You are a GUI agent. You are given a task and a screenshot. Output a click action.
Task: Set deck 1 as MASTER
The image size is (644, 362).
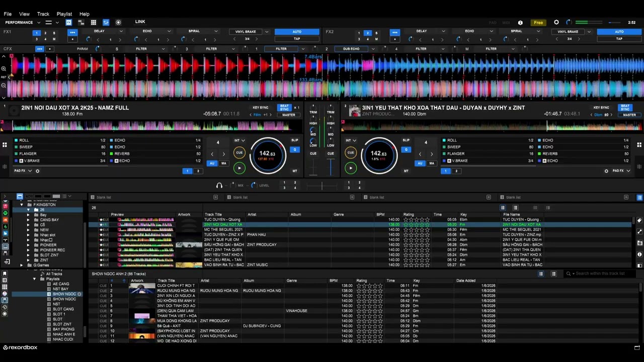tap(289, 115)
